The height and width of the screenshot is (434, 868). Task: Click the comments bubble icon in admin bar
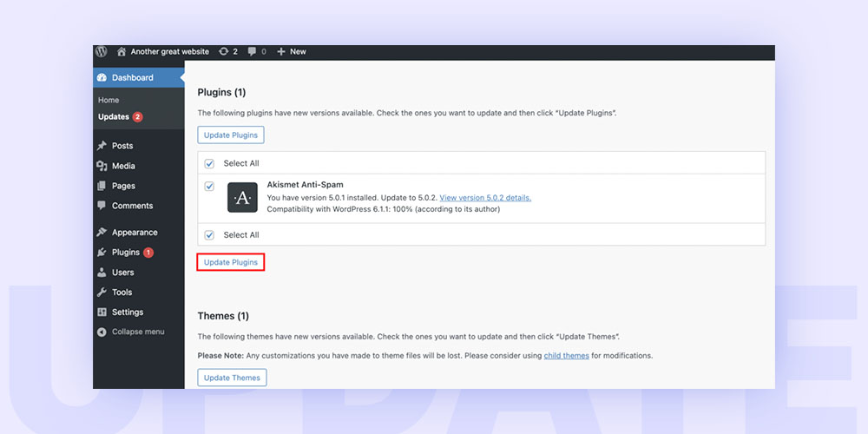tap(253, 51)
